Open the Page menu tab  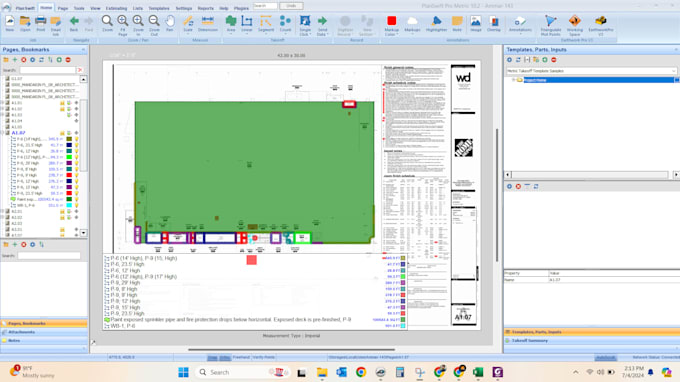63,8
